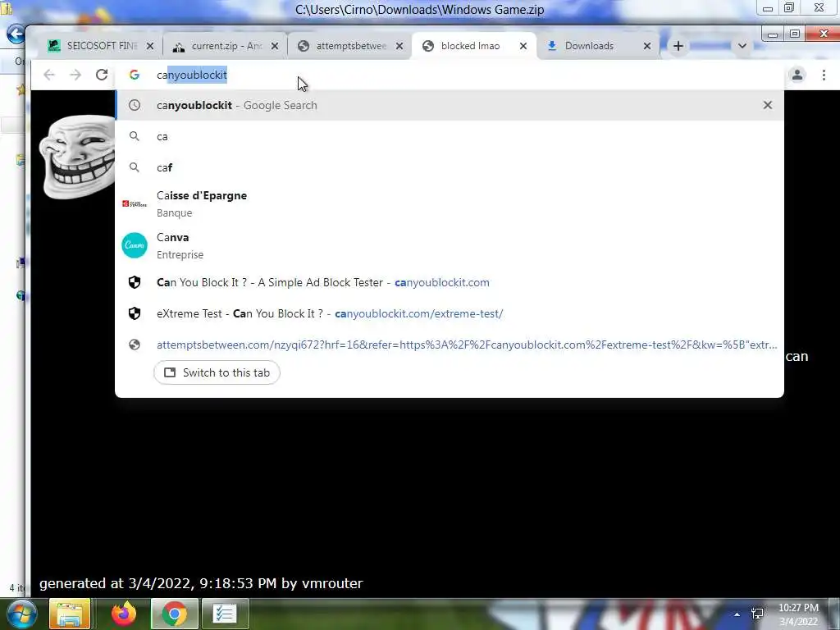Click shield icon of eXtreme Test suggestion
840x630 pixels.
pyautogui.click(x=135, y=313)
